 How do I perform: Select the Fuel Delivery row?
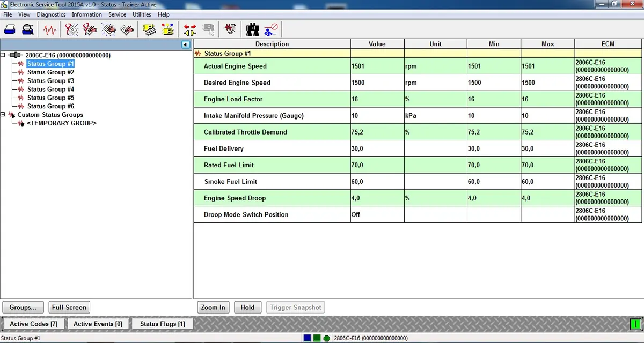(418, 148)
